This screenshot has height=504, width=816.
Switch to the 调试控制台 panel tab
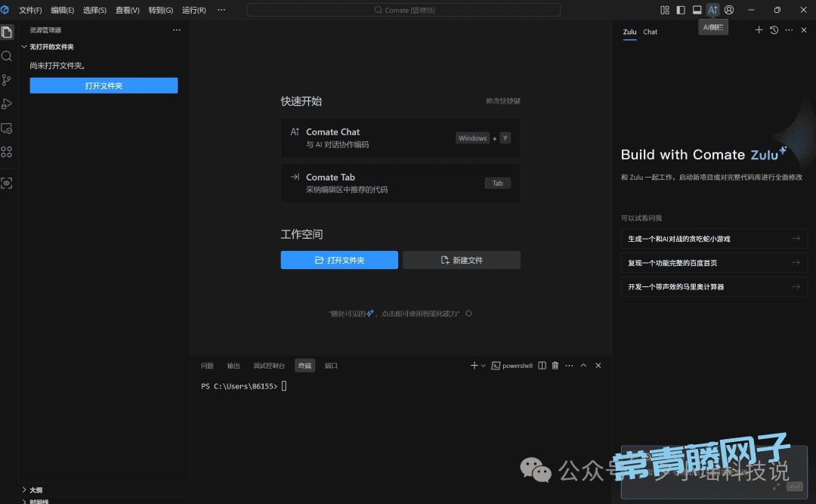click(x=269, y=366)
